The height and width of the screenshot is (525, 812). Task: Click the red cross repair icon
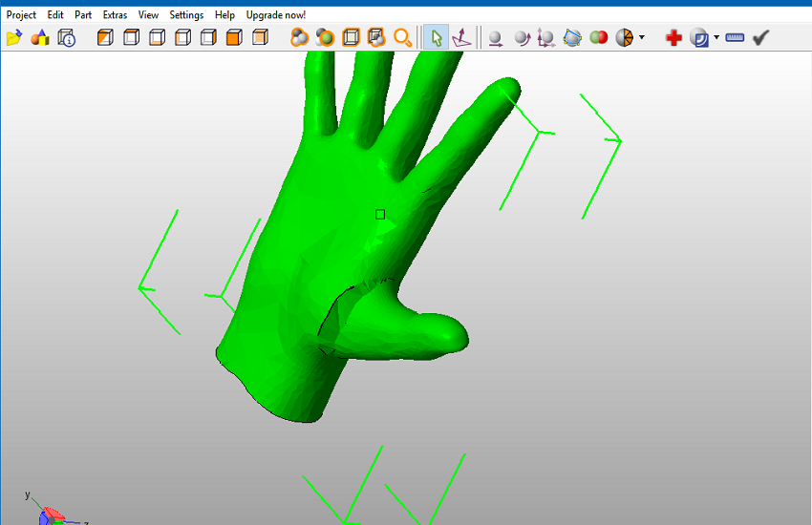click(673, 38)
